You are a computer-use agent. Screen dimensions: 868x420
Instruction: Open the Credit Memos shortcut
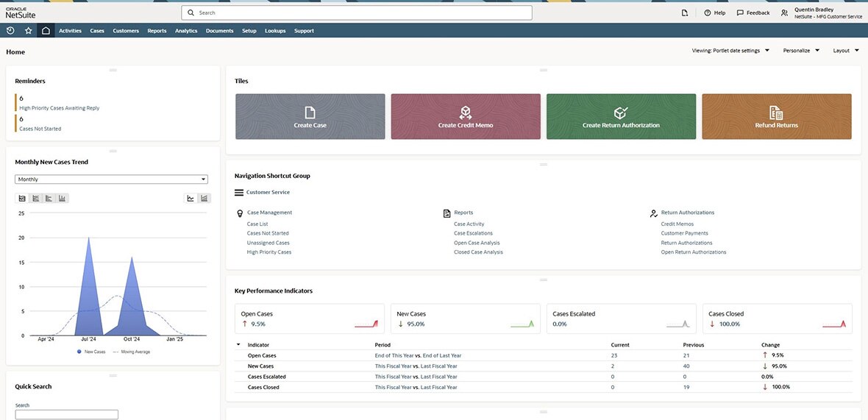point(677,224)
